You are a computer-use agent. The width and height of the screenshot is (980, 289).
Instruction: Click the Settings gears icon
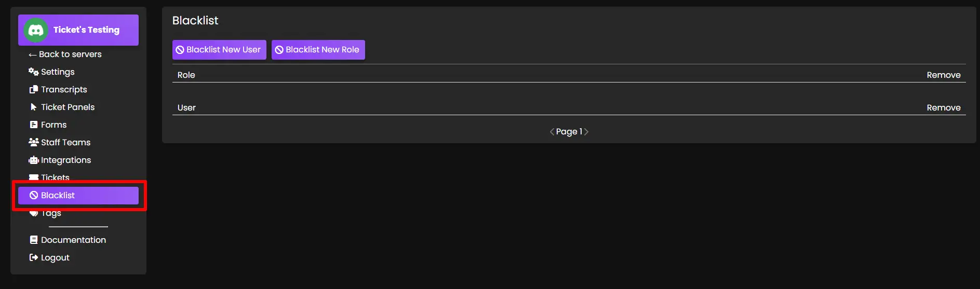pyautogui.click(x=33, y=72)
